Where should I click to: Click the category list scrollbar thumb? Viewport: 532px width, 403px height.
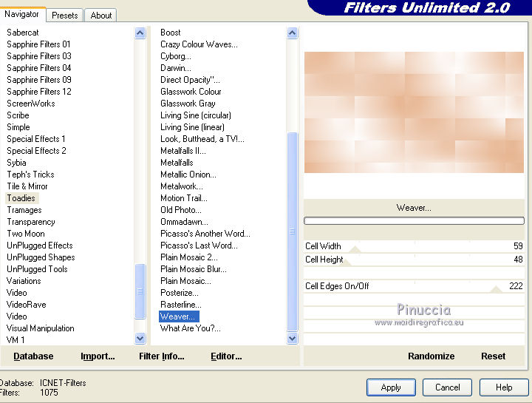click(140, 291)
